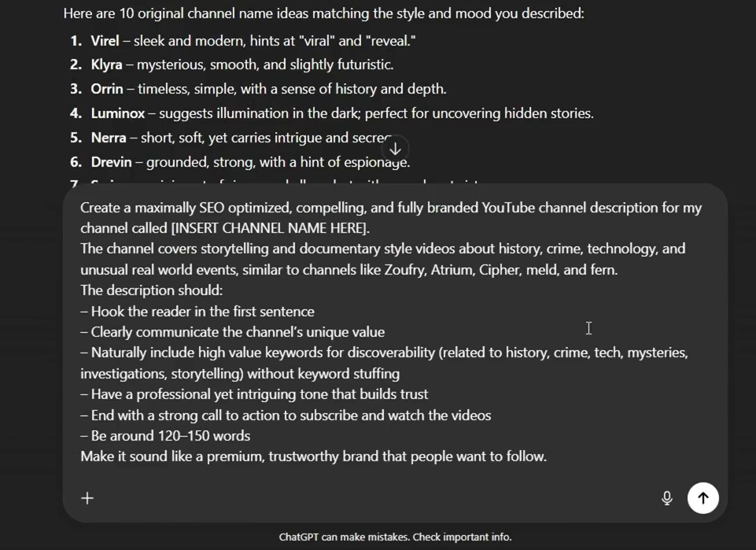756x550 pixels.
Task: Click the 'Drevin' channel name suggestion
Action: 112,162
